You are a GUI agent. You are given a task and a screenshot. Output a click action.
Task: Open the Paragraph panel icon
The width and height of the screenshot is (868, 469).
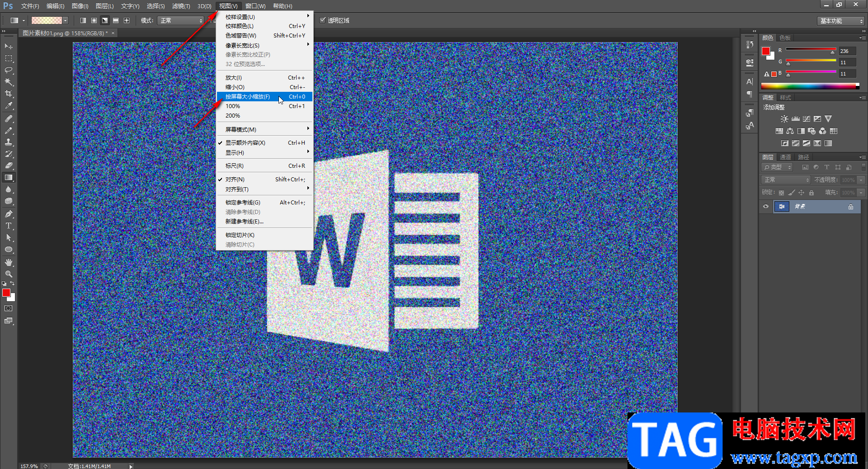[750, 94]
